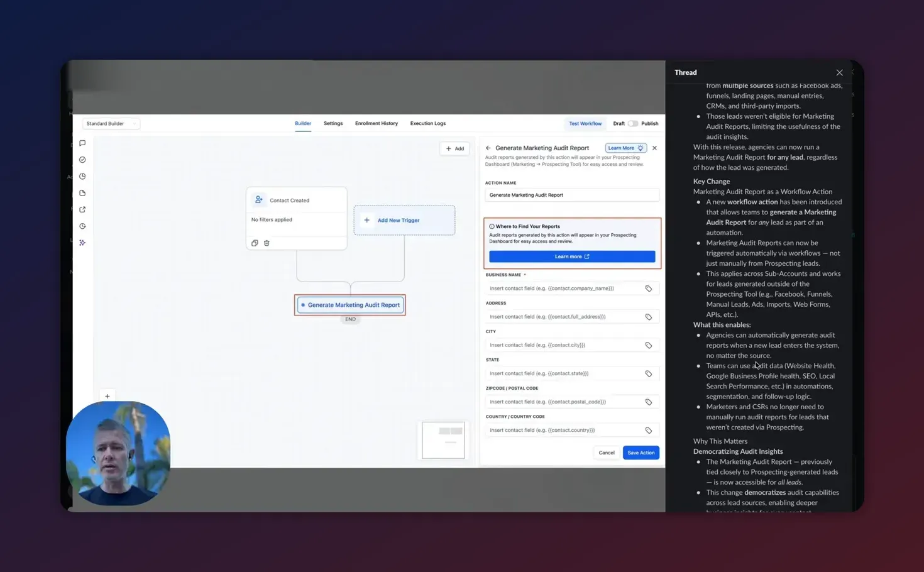Click the Save Action button
The image size is (924, 572).
point(641,452)
